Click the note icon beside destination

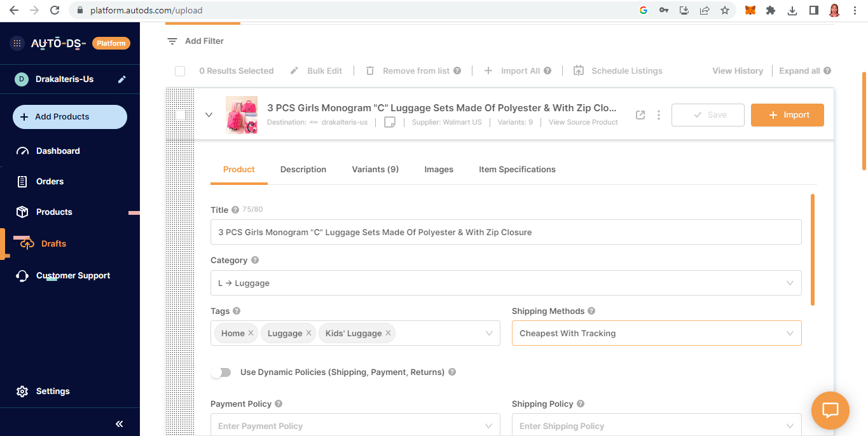[390, 122]
